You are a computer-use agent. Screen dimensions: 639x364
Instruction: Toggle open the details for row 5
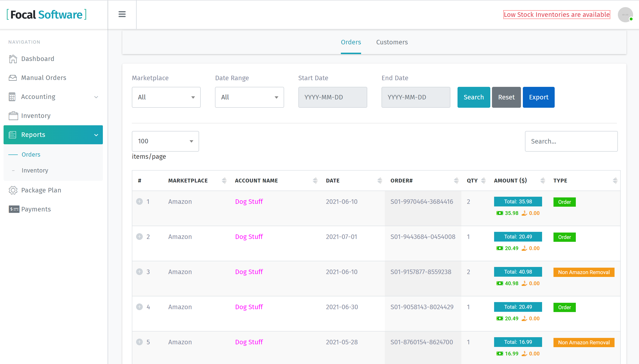click(x=139, y=342)
